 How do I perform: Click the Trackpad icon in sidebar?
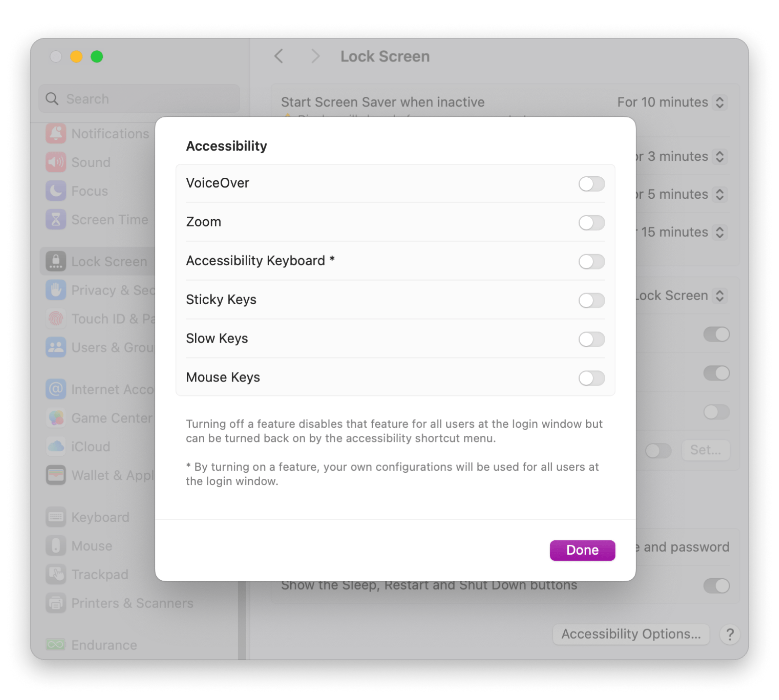click(56, 575)
